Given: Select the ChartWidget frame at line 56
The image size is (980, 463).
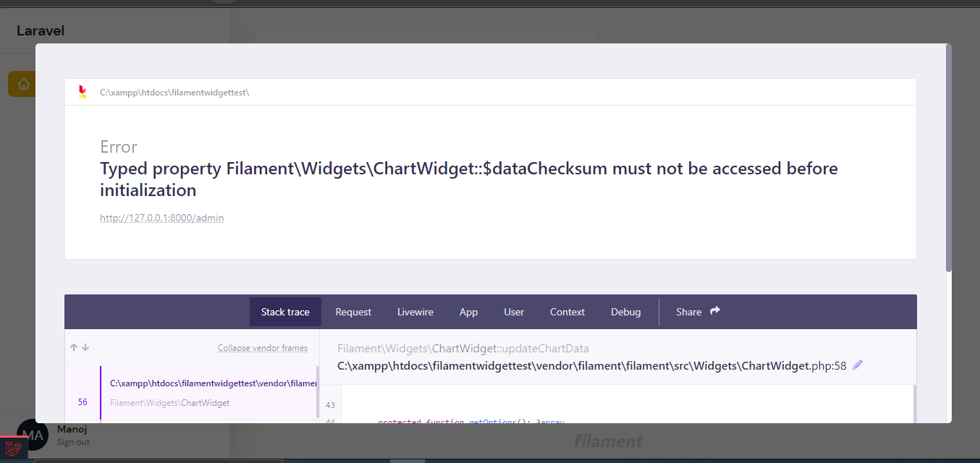Looking at the screenshot, I should coord(195,393).
